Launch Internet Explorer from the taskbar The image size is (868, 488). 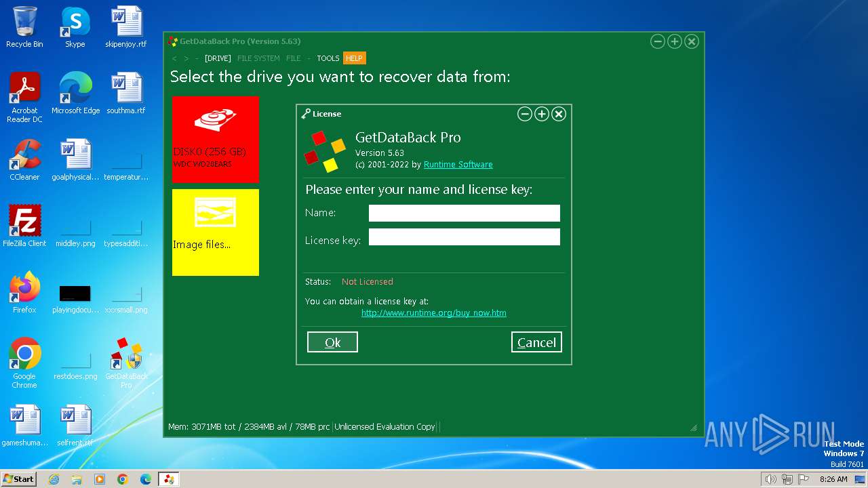(x=54, y=479)
